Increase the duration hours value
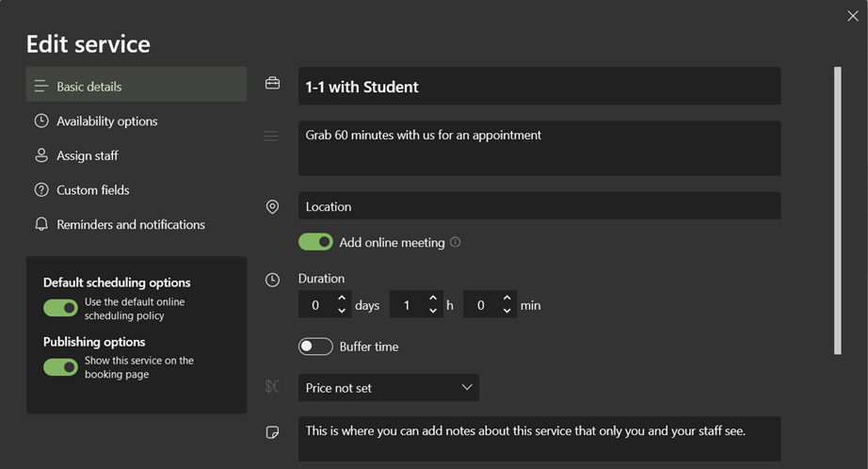Image resolution: width=868 pixels, height=469 pixels. point(433,299)
